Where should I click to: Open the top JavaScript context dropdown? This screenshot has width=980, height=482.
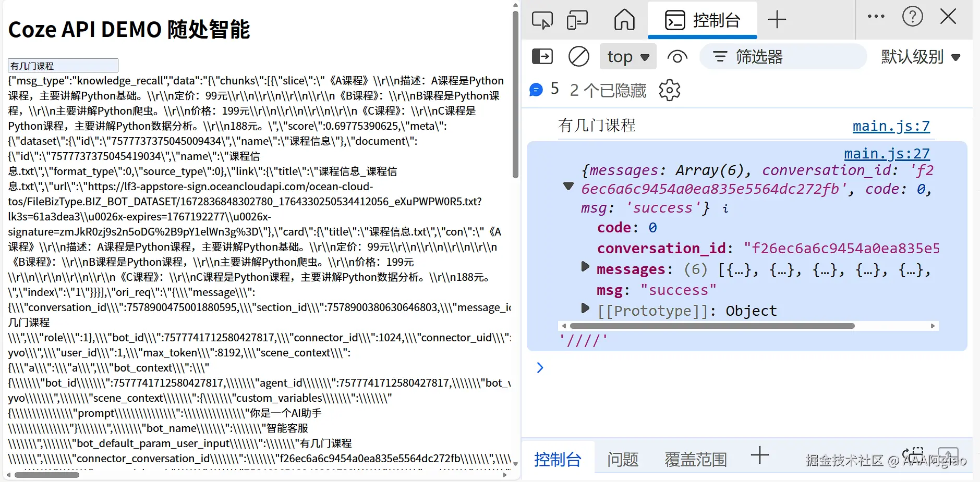(628, 56)
